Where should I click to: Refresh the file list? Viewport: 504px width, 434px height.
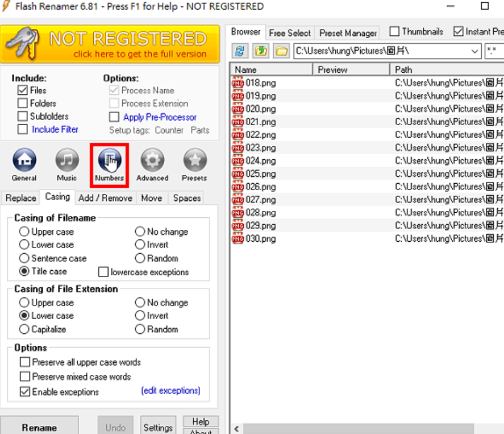[x=240, y=51]
